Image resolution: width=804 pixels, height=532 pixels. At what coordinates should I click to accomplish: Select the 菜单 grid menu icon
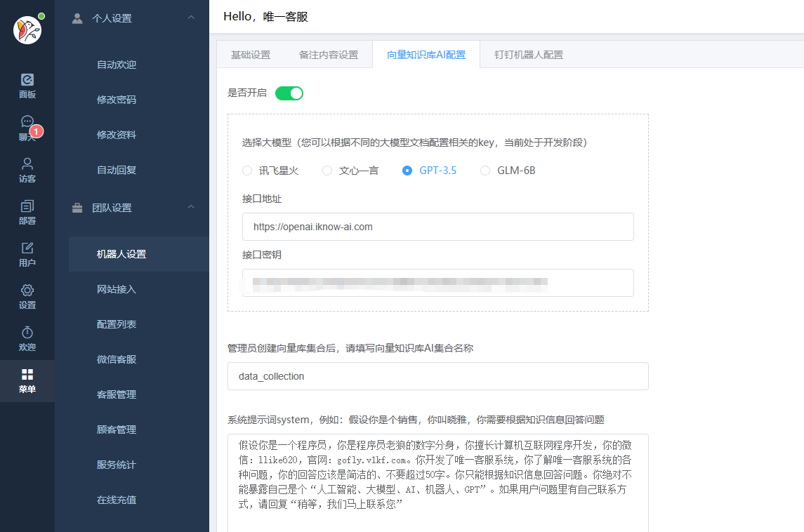[x=27, y=375]
